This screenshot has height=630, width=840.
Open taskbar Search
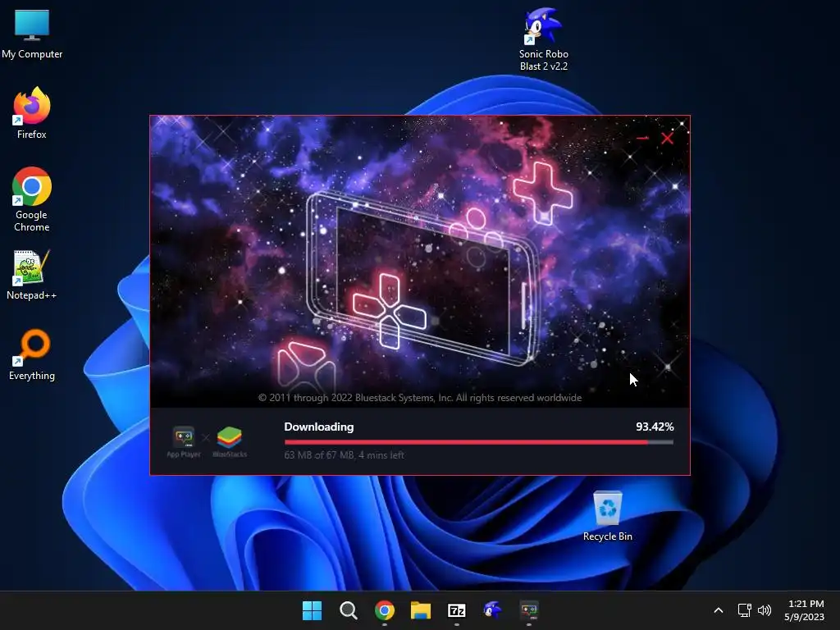348,610
